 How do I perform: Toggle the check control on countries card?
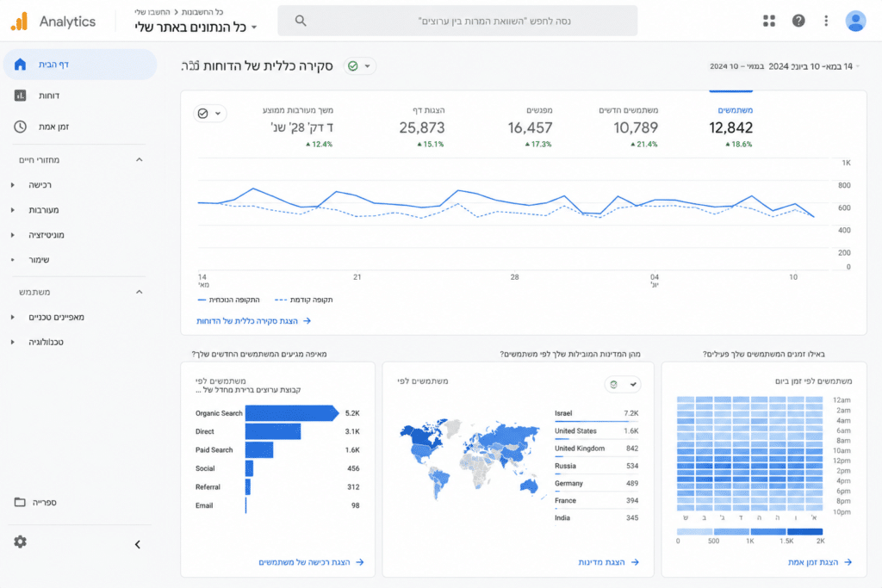(x=623, y=385)
